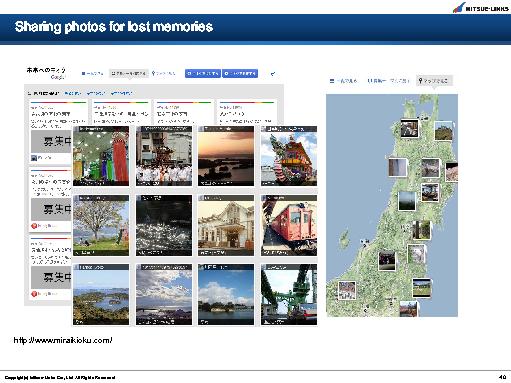Open the third card in the top card row
This screenshot has width=511, height=383.
(184, 113)
